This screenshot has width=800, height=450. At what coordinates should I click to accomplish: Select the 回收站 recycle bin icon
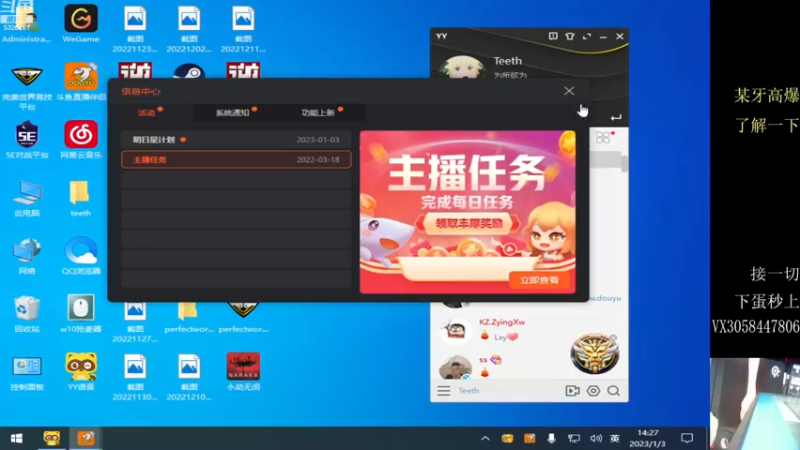[x=27, y=314]
